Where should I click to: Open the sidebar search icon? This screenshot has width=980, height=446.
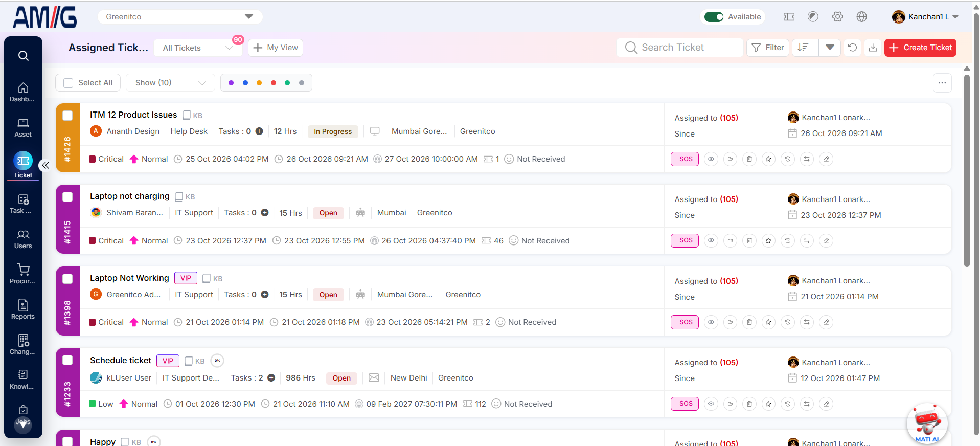coord(23,56)
